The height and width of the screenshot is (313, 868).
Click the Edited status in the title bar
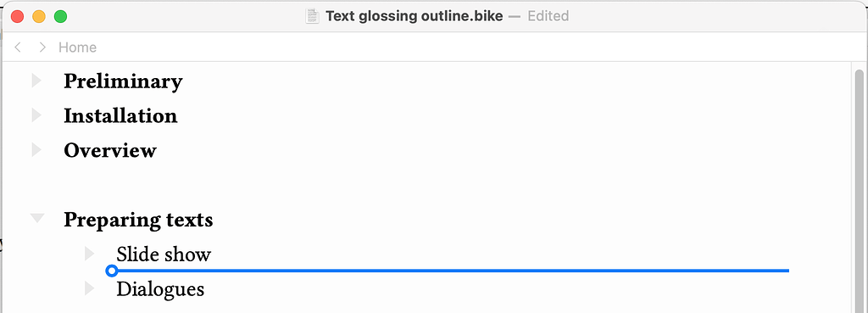(548, 16)
